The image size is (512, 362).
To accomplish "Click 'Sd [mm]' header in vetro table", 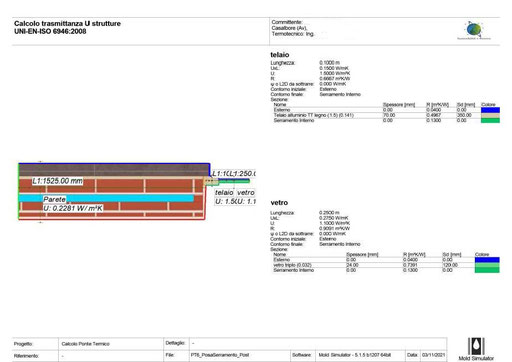I will (452, 255).
